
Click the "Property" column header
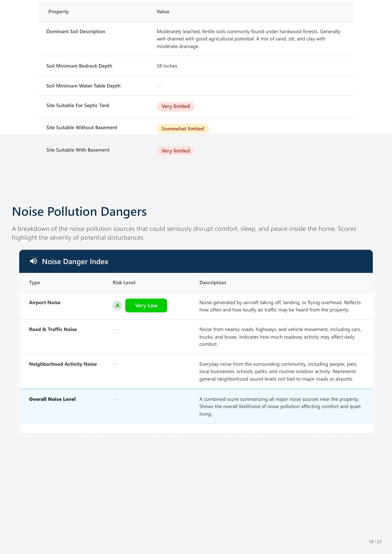click(58, 12)
